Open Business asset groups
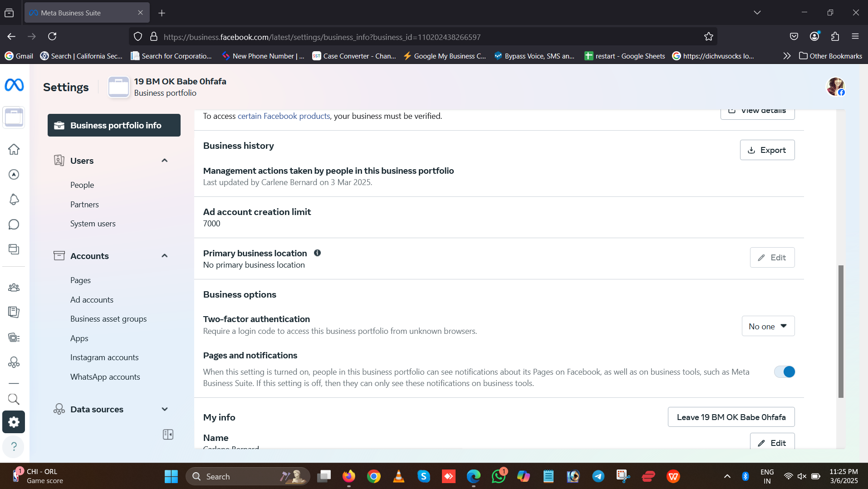Screen dimensions: 868x489 [108, 319]
